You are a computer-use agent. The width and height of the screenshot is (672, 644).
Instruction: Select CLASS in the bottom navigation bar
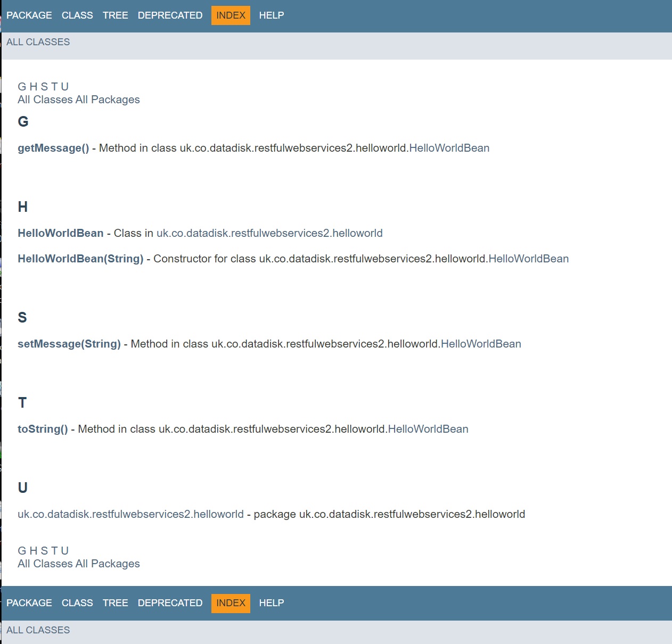pos(77,603)
